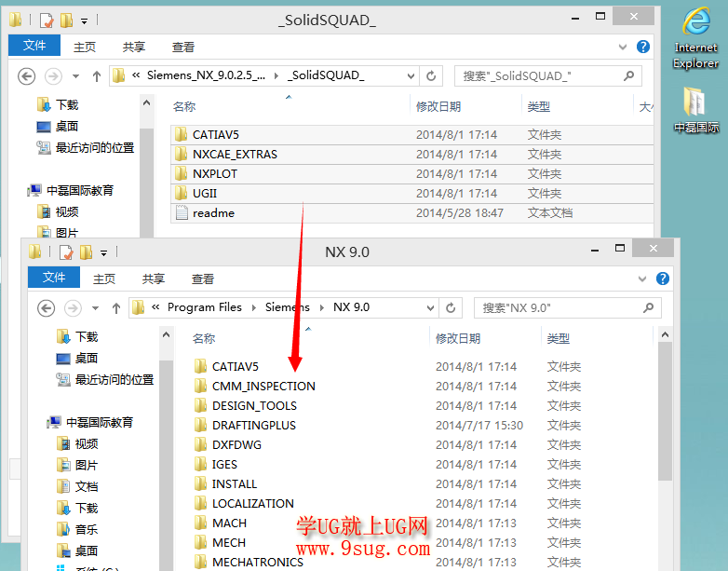The width and height of the screenshot is (728, 571).
Task: Click New folder quick-access icon in _SolidSQUAD_ title bar
Action: (66, 20)
